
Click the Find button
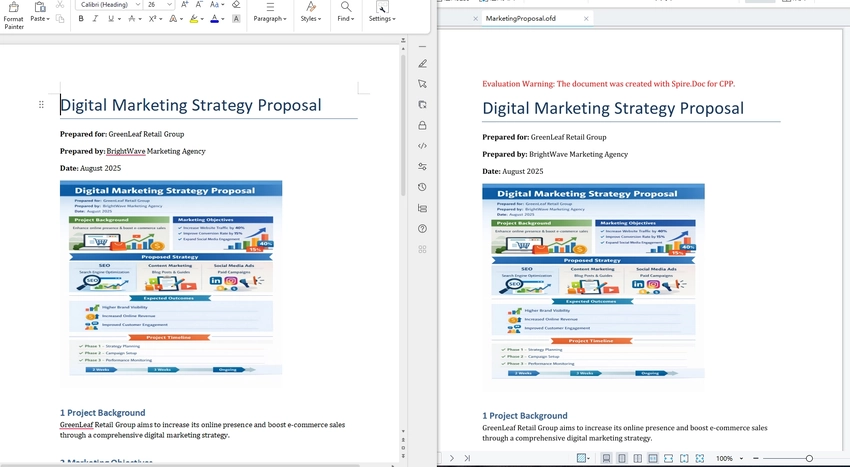[345, 13]
